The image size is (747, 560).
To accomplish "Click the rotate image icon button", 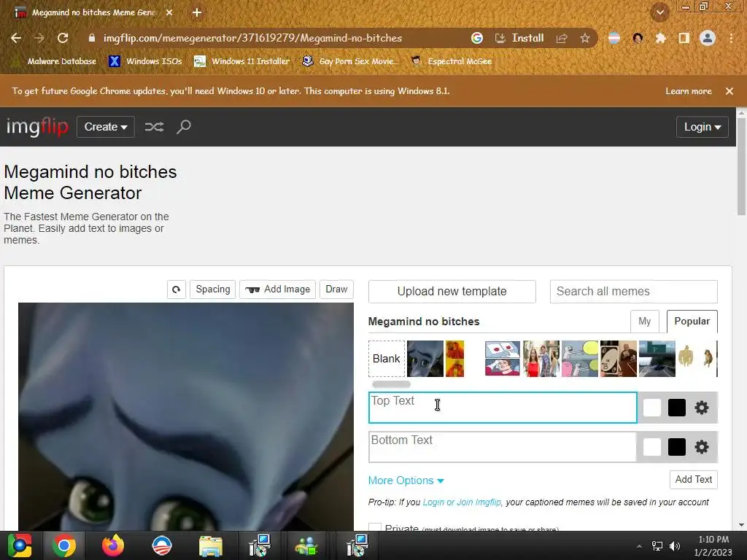I will (177, 289).
